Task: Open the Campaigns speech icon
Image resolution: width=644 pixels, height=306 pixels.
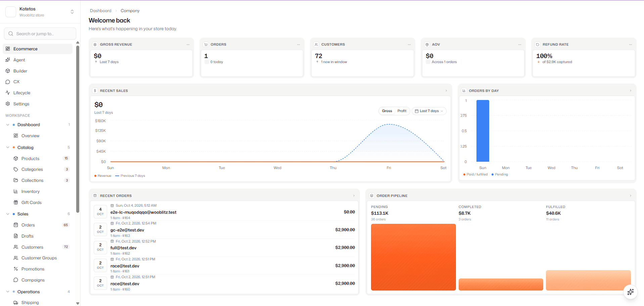Action: (x=16, y=280)
